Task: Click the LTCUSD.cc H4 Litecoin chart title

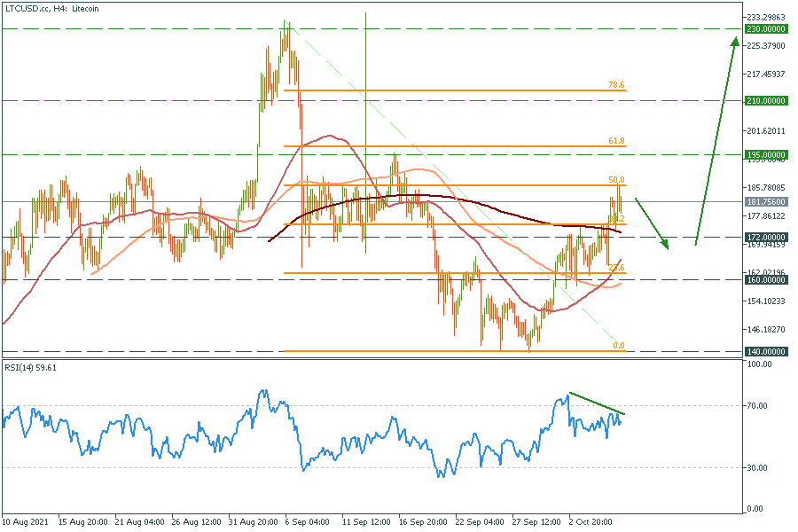Action: point(53,8)
